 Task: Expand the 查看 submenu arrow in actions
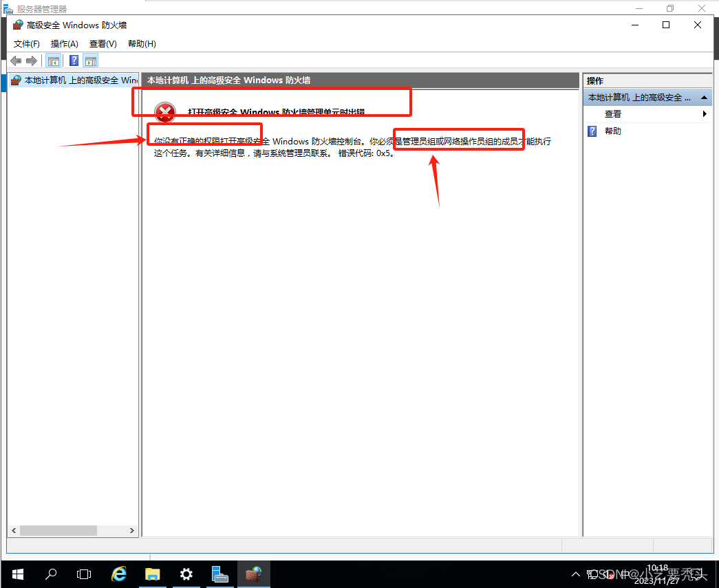coord(705,113)
